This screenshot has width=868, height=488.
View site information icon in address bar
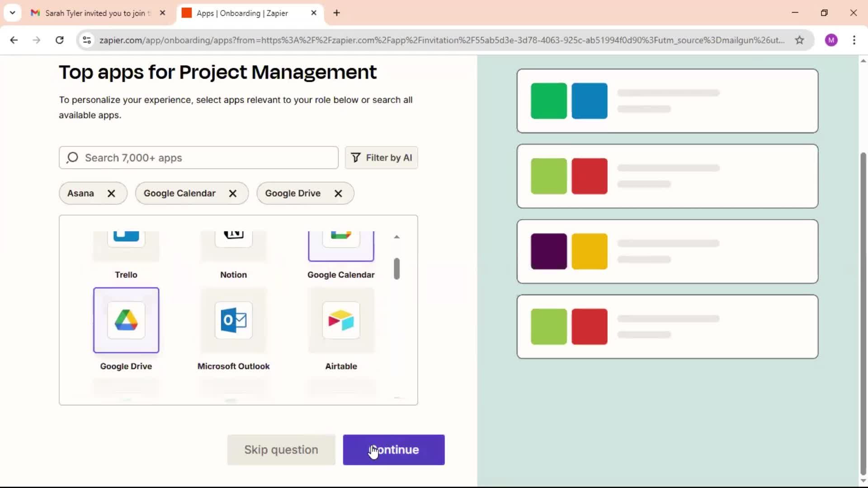87,40
